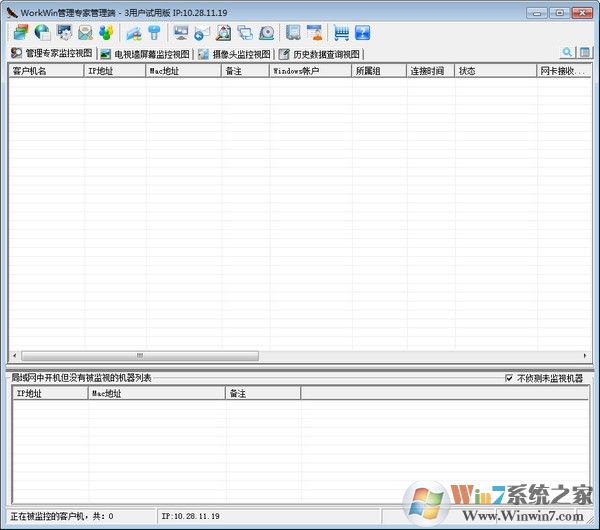Toggle the 不侦测未监视机器 checkbox

pos(509,378)
